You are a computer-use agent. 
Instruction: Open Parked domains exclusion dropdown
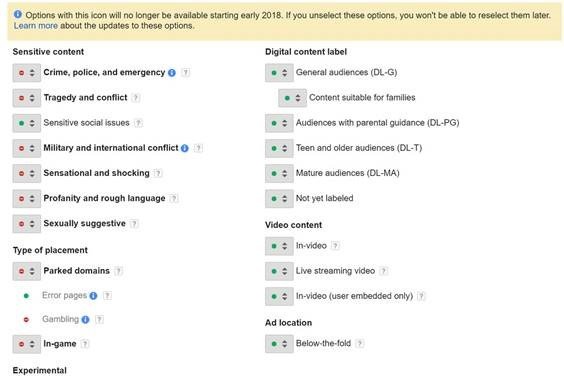(x=27, y=271)
